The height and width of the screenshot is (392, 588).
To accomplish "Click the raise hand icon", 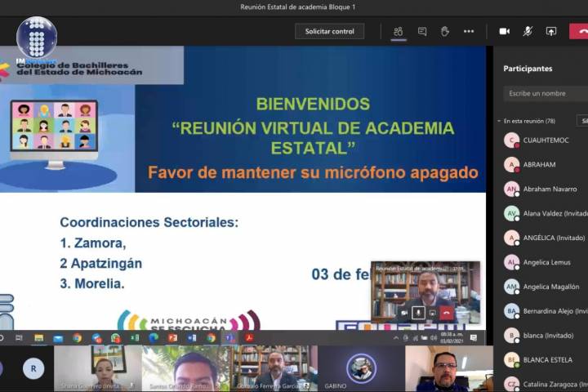I will tap(445, 31).
